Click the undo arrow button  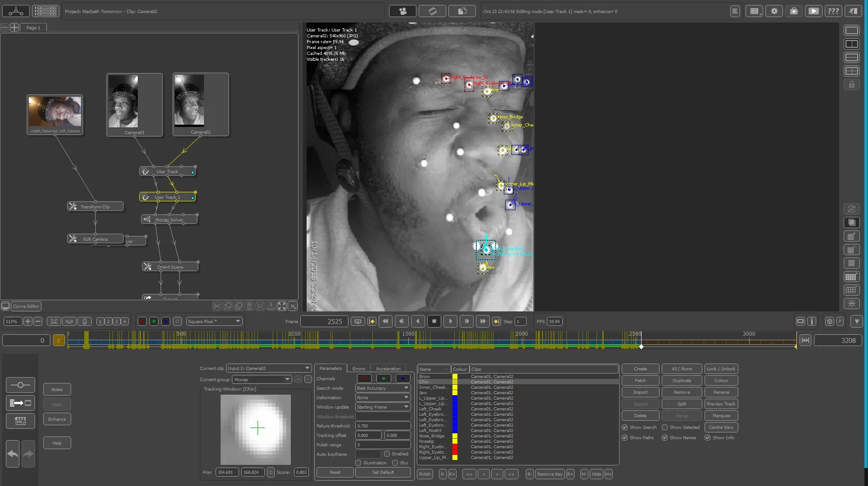13,454
